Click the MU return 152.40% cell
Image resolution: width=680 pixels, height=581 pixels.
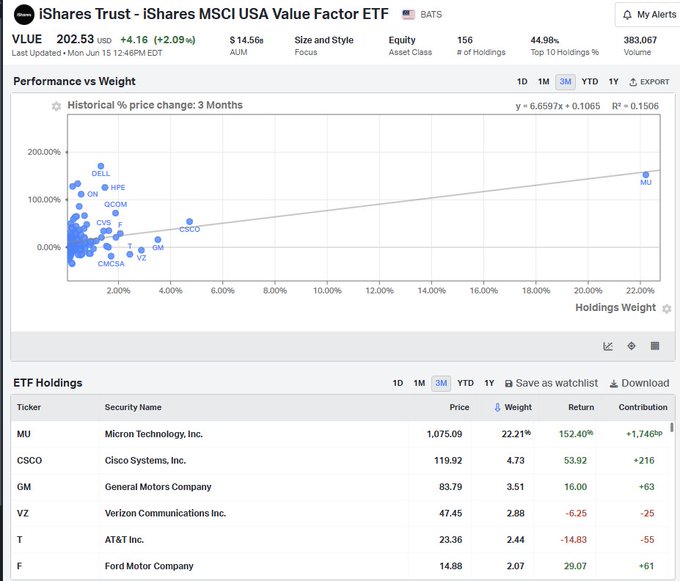(x=576, y=434)
